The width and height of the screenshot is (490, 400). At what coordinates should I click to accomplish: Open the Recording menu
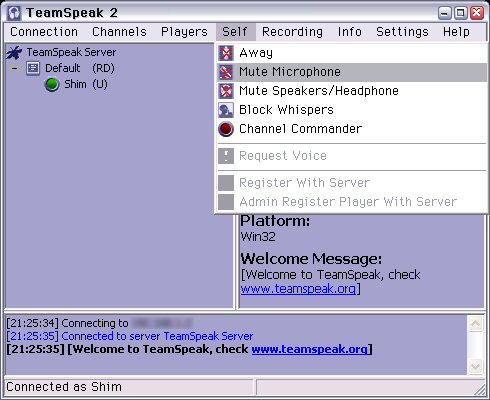[x=292, y=32]
